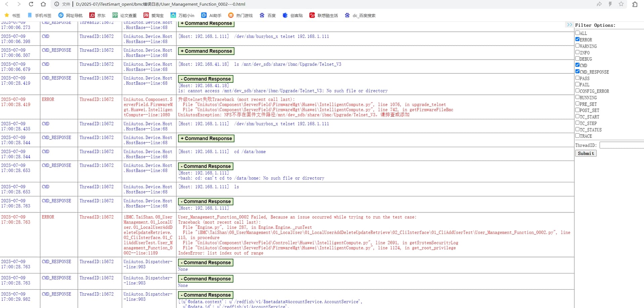Click the browser forward arrow
The image size is (644, 308).
(19, 4)
